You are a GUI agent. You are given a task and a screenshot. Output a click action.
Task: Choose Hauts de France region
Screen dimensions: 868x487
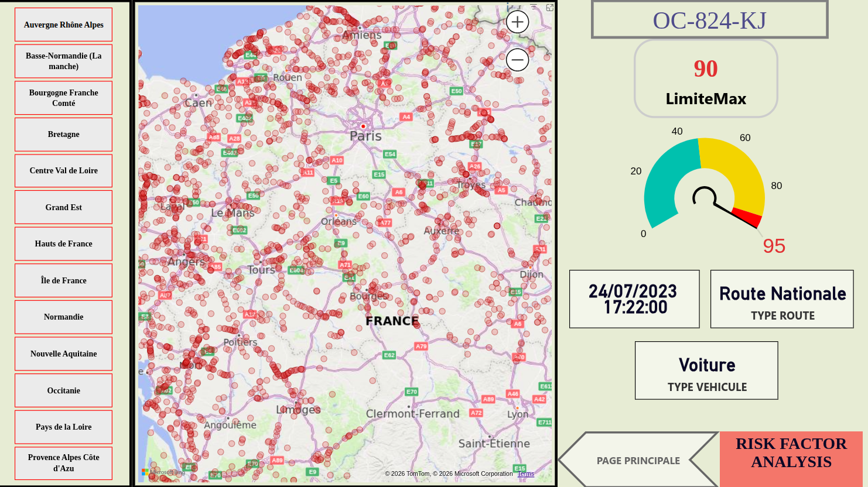click(63, 244)
